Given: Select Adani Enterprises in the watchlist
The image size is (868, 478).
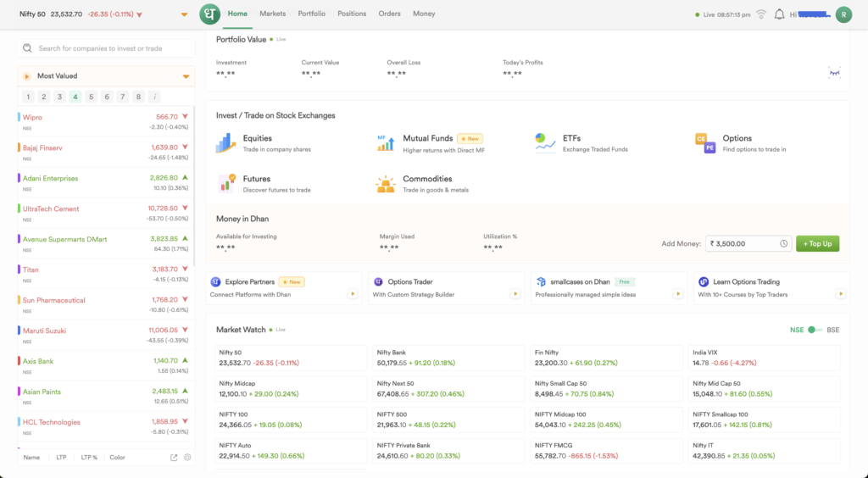Looking at the screenshot, I should pos(106,182).
